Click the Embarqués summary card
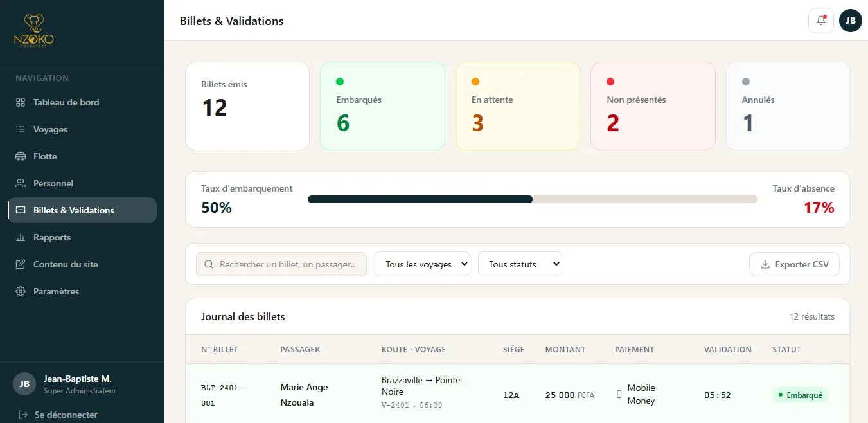This screenshot has height=423, width=868. point(382,106)
